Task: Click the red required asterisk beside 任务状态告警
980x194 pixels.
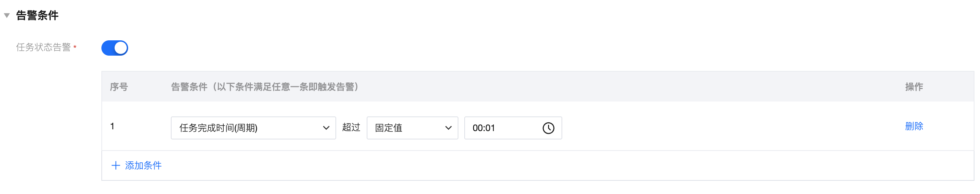Action: pyautogui.click(x=75, y=47)
